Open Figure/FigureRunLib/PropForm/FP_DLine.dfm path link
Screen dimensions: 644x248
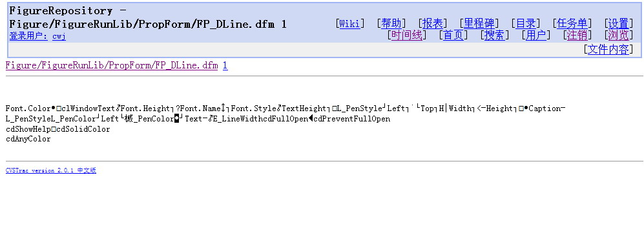tap(112, 65)
